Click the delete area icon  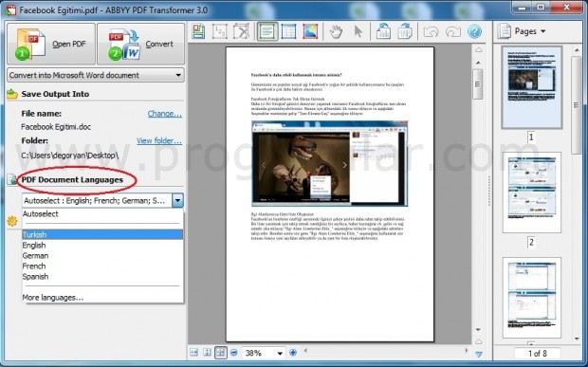(x=241, y=31)
